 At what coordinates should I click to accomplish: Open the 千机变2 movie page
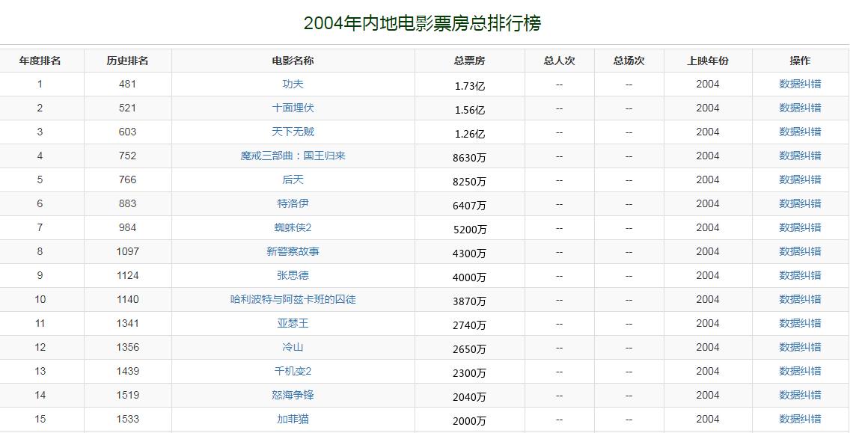coord(293,371)
